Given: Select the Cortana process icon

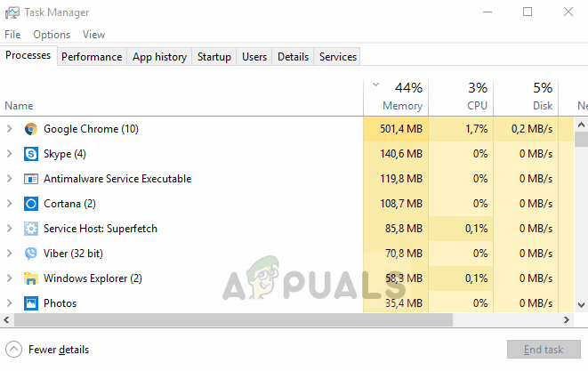Looking at the screenshot, I should 30,204.
